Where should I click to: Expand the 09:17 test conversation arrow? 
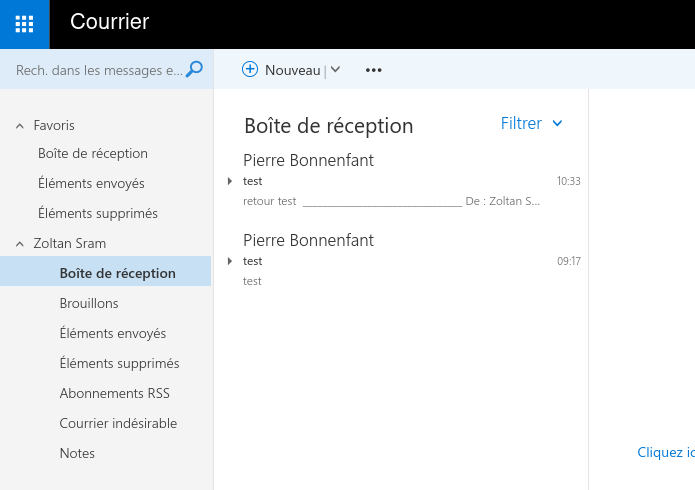click(x=230, y=261)
